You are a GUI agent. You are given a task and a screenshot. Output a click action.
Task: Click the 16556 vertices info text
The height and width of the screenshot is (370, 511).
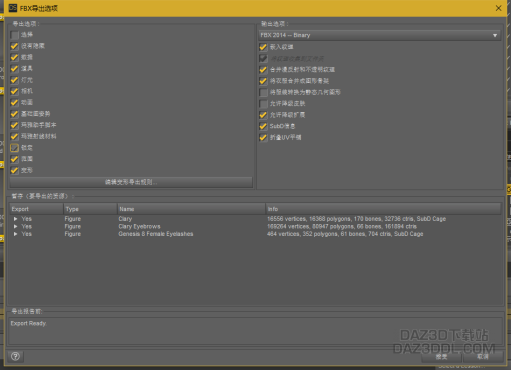pyautogui.click(x=356, y=219)
